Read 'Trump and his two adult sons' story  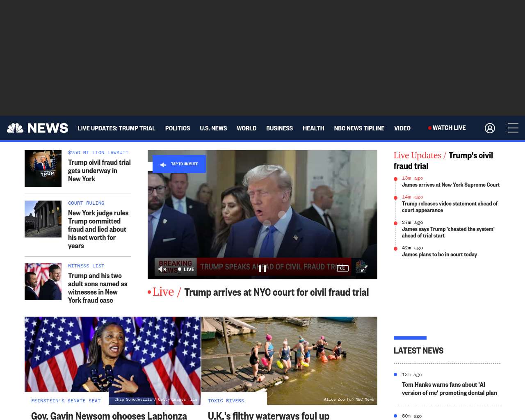point(98,288)
